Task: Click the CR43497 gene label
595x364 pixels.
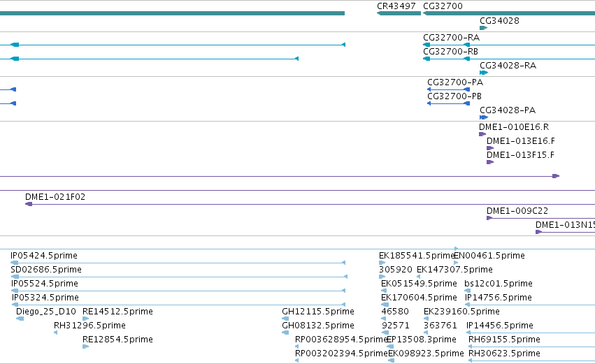Action: tap(396, 6)
